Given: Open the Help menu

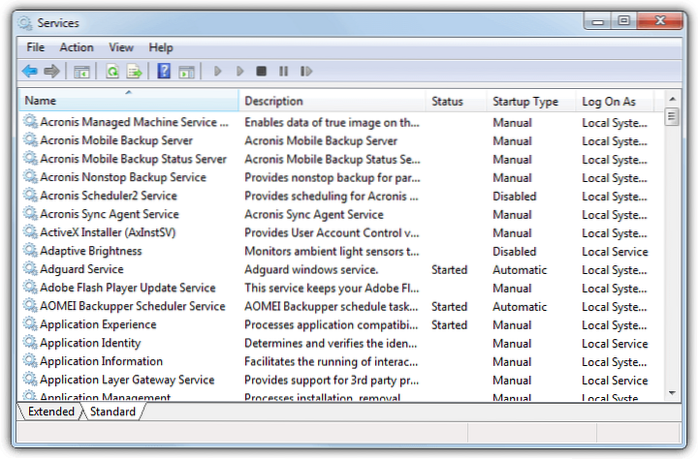Looking at the screenshot, I should coord(161,47).
